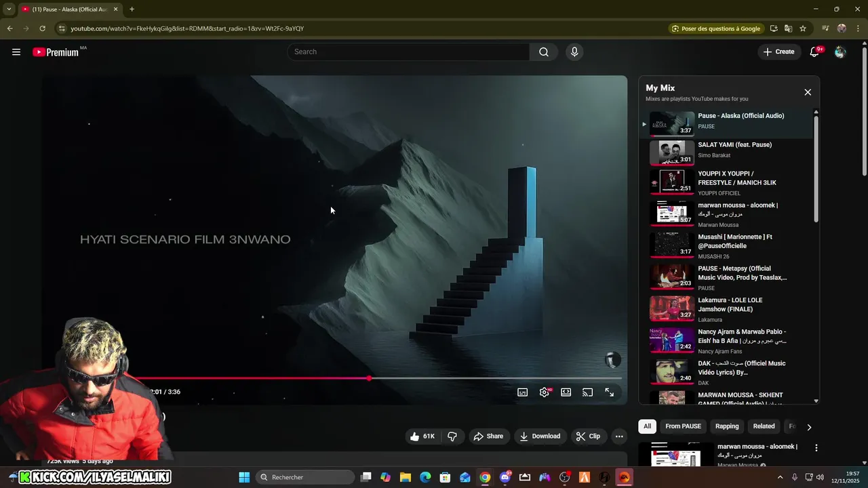The width and height of the screenshot is (868, 488).
Task: Open the Create menu
Action: (778, 52)
